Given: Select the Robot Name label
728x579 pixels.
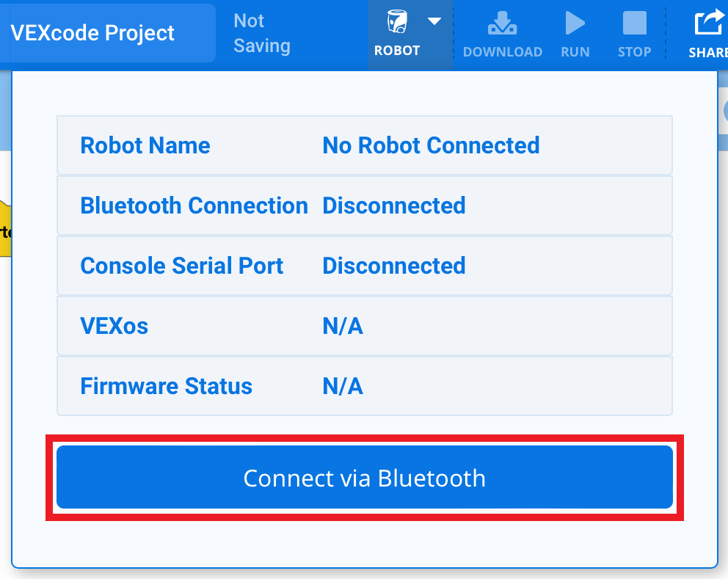Looking at the screenshot, I should (145, 145).
